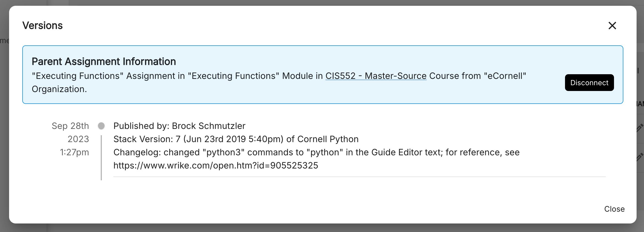Click the wrike.com URL in the changelog
Screen dimensions: 644x232
[216, 165]
